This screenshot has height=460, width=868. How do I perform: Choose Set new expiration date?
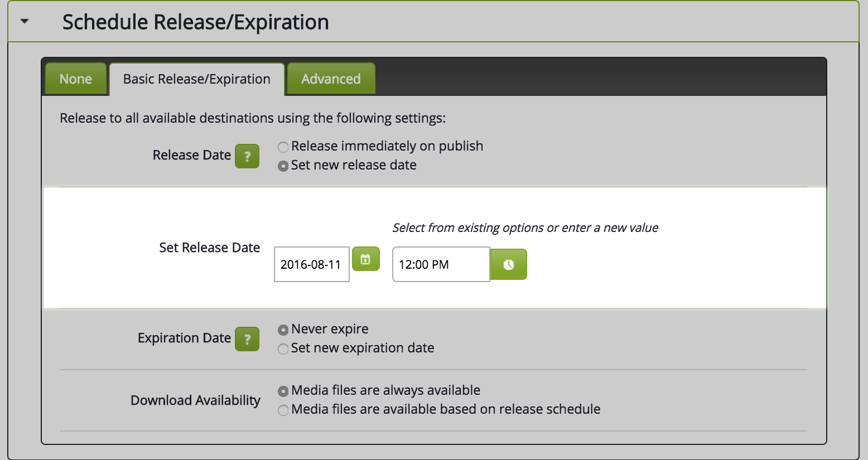(x=283, y=349)
